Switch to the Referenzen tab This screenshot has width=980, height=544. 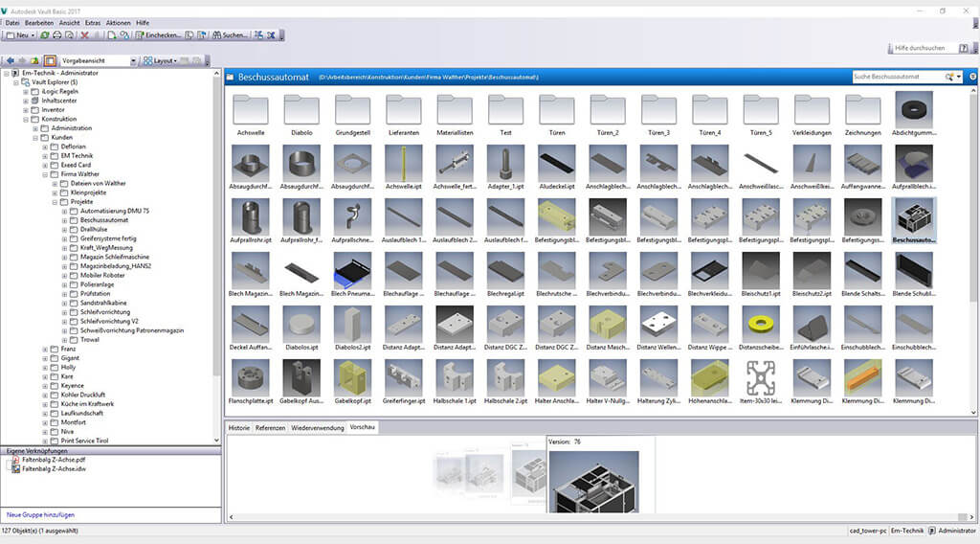pos(270,427)
